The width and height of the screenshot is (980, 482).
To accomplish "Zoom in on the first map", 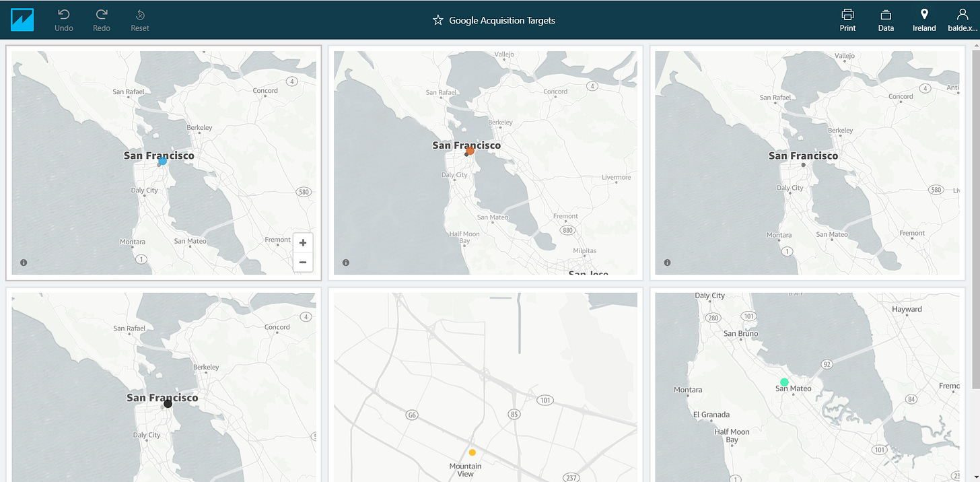I will coord(303,243).
